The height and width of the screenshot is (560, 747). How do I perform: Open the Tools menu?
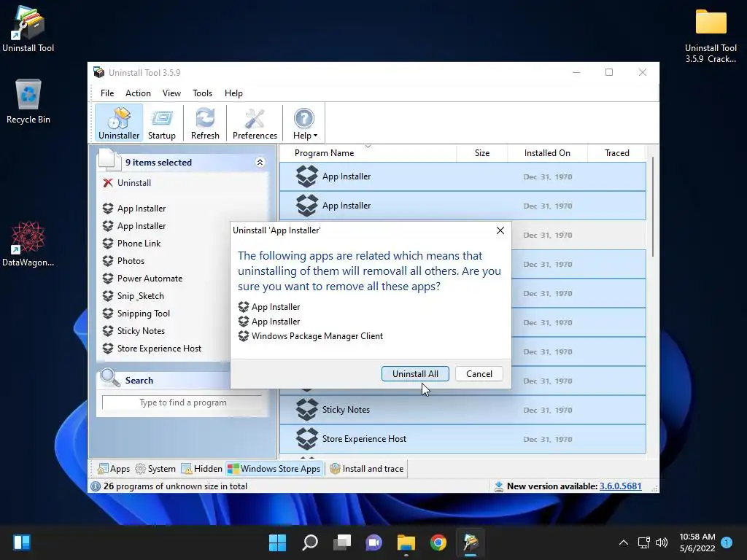click(x=203, y=93)
